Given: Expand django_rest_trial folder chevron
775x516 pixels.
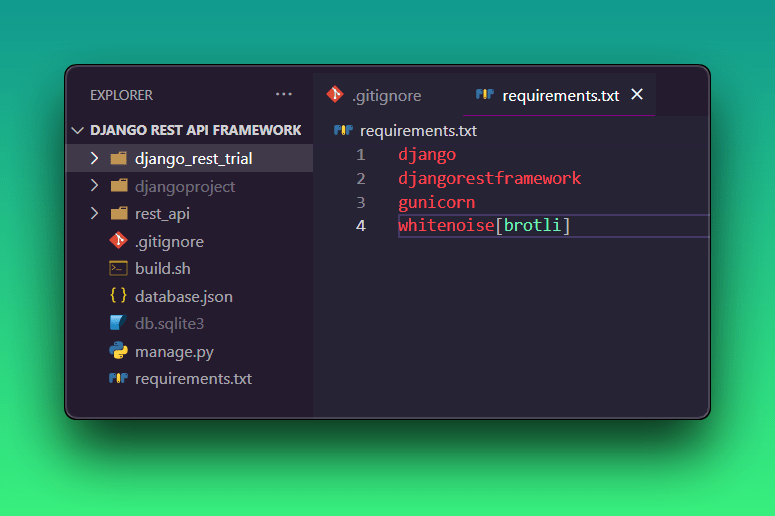Looking at the screenshot, I should coord(94,158).
